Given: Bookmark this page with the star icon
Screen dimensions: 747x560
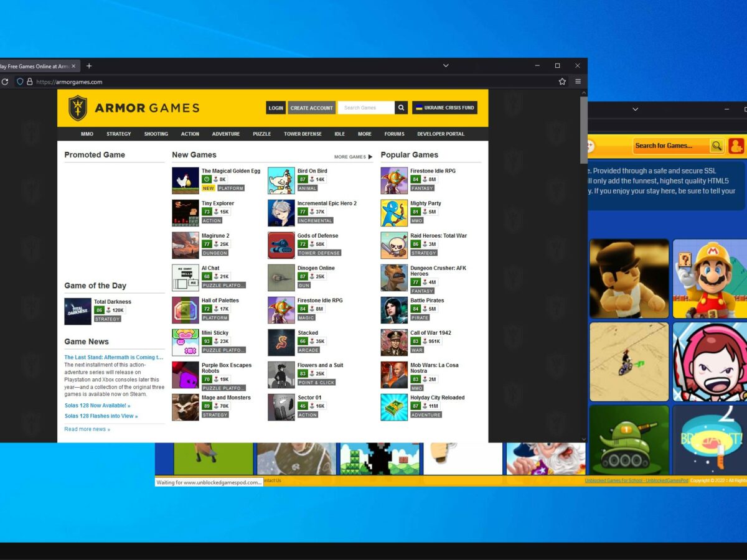Looking at the screenshot, I should point(562,82).
